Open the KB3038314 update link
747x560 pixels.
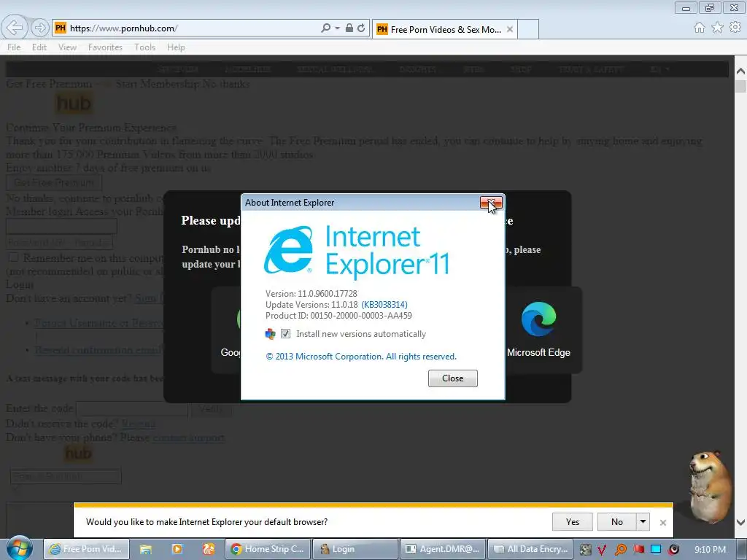(x=384, y=305)
